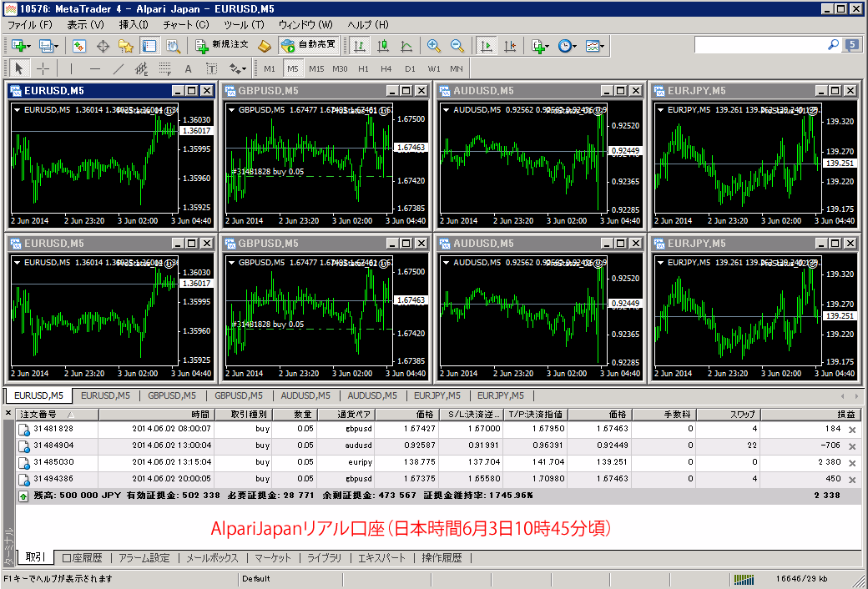This screenshot has width=868, height=589.
Task: Toggle the 自動売買 auto-trading button
Action: tap(308, 47)
